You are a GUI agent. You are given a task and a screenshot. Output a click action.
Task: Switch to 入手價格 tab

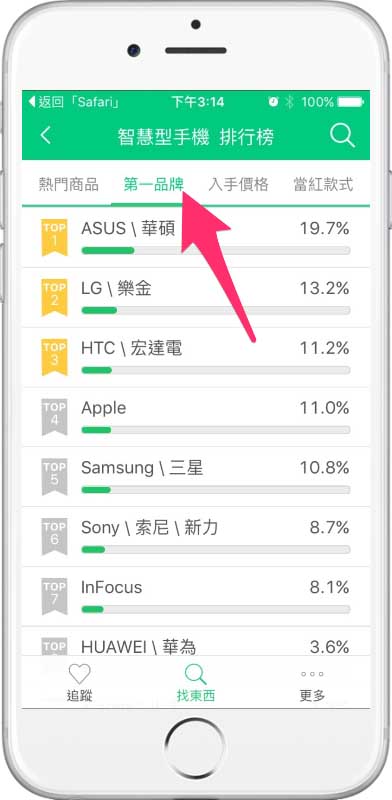point(238,184)
